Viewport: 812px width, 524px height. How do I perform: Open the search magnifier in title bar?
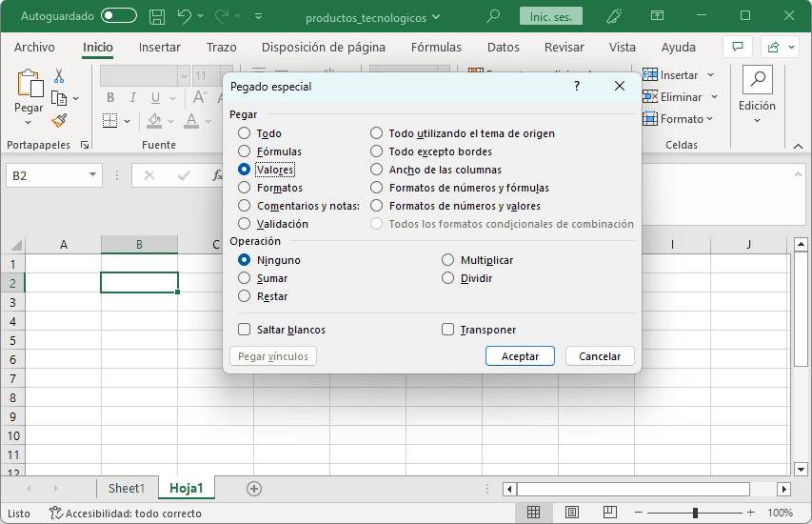click(492, 16)
